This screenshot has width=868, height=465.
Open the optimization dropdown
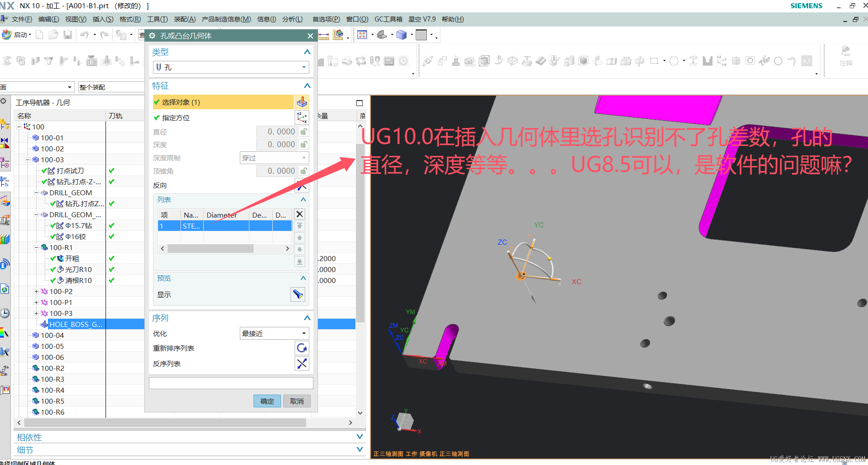(274, 333)
